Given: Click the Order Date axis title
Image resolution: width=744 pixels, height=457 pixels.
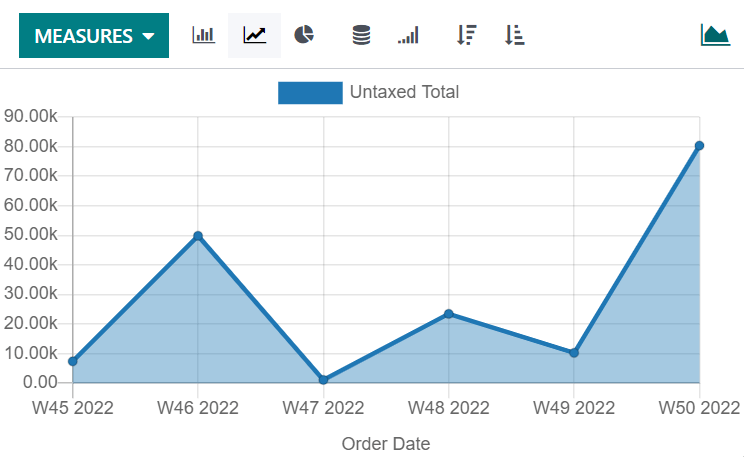Looking at the screenshot, I should point(386,443).
